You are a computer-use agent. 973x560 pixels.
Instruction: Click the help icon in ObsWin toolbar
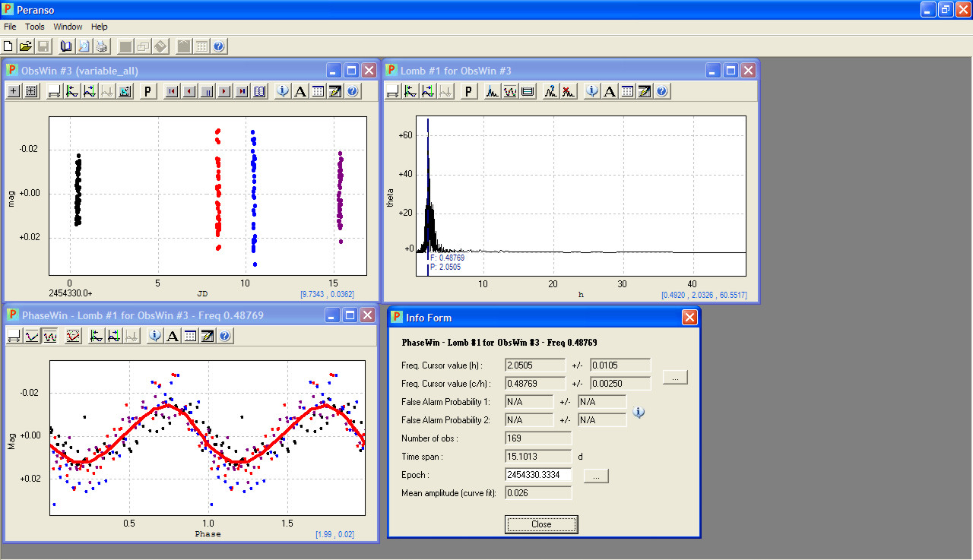353,92
